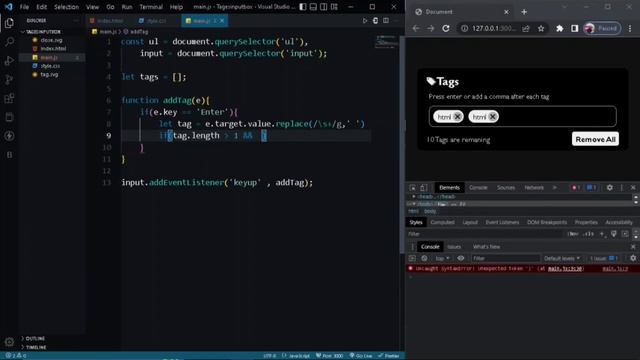Image resolution: width=640 pixels, height=360 pixels.
Task: Switch to the Sources tab in DevTools
Action: tap(506, 187)
